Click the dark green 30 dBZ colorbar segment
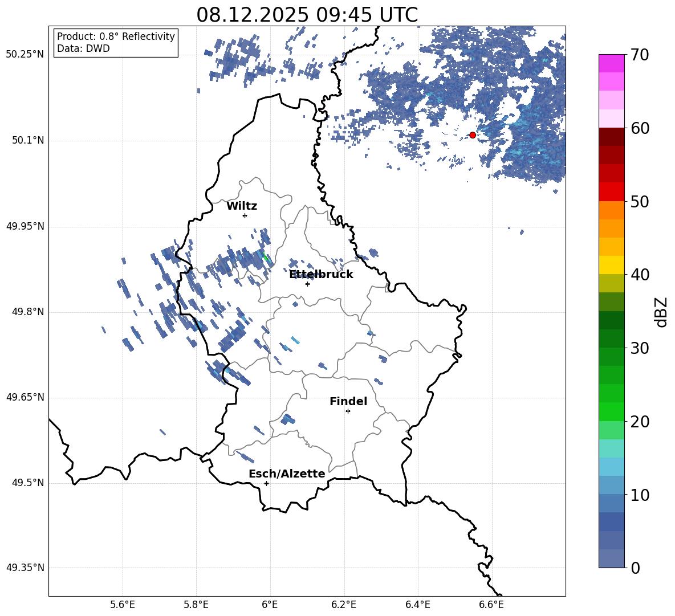Viewport: 675px width, 616px height. [x=611, y=338]
